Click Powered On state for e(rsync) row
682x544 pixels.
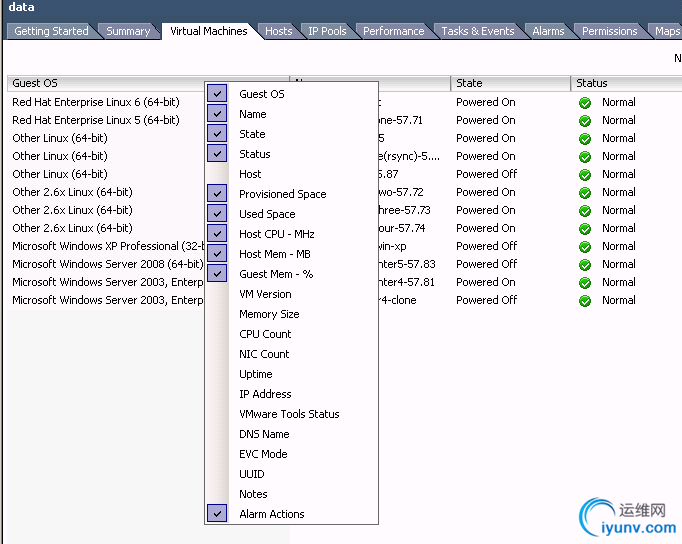click(485, 156)
